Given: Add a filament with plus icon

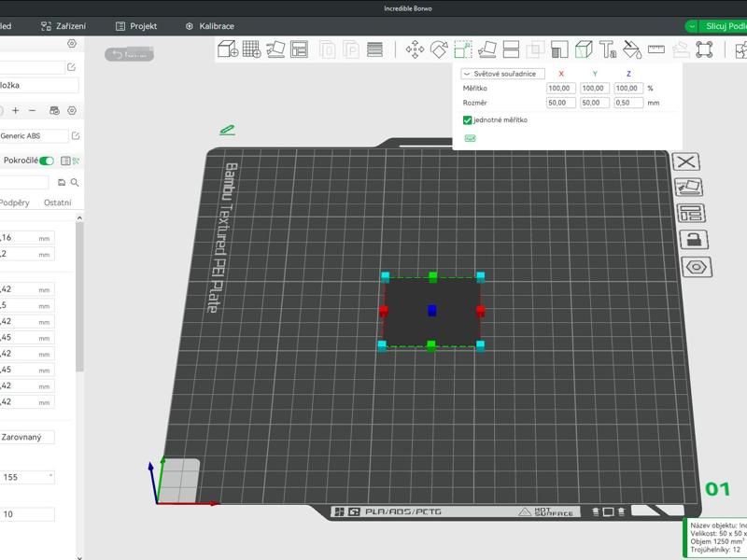Looking at the screenshot, I should coord(16,110).
